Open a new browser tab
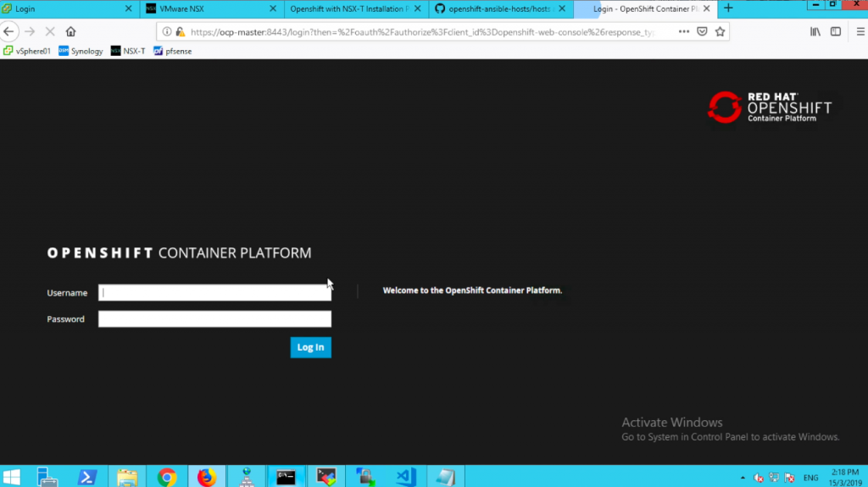The height and width of the screenshot is (487, 868). (728, 8)
